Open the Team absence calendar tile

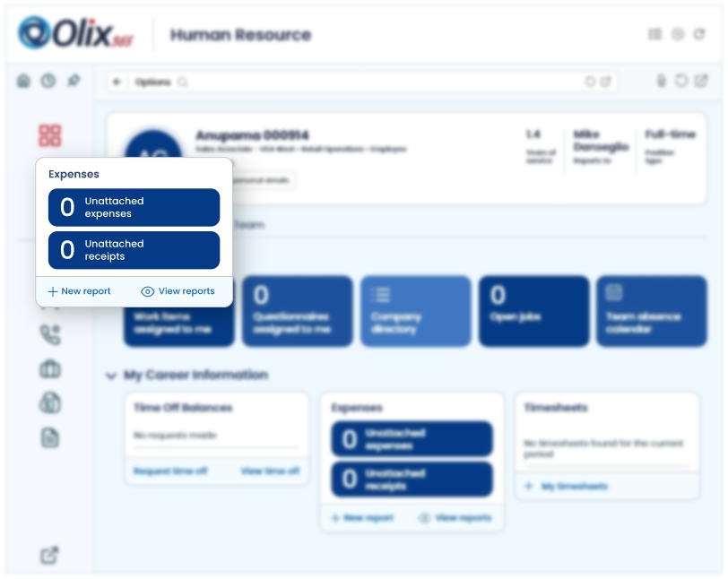(x=651, y=311)
